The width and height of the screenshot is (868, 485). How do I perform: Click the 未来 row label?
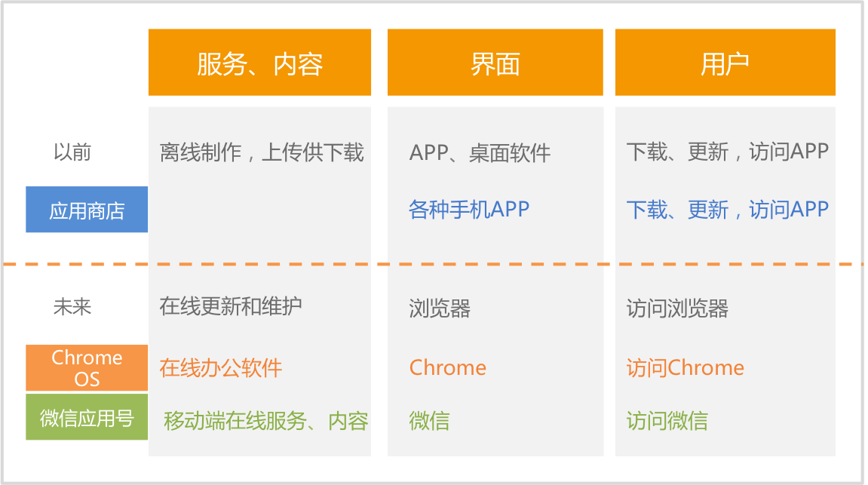tap(72, 306)
